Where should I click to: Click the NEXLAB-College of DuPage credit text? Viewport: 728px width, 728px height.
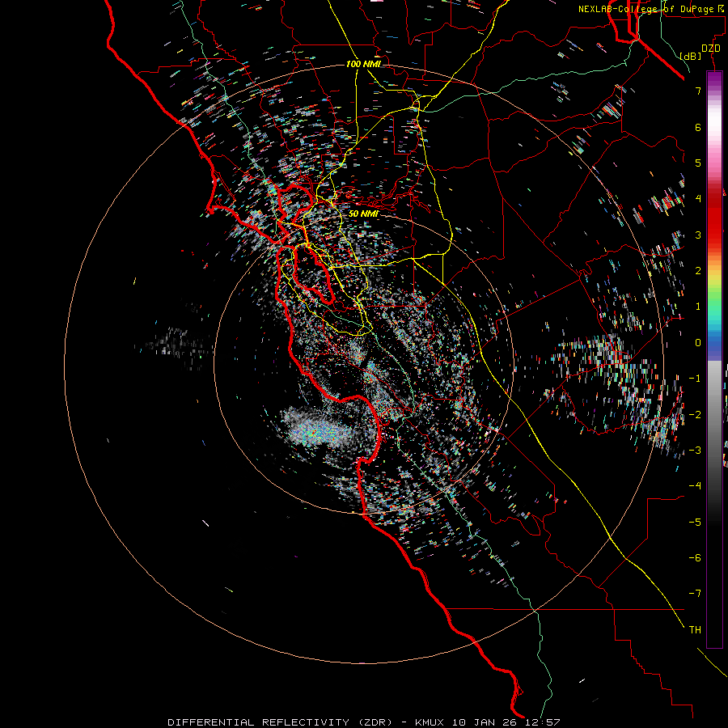coord(649,9)
